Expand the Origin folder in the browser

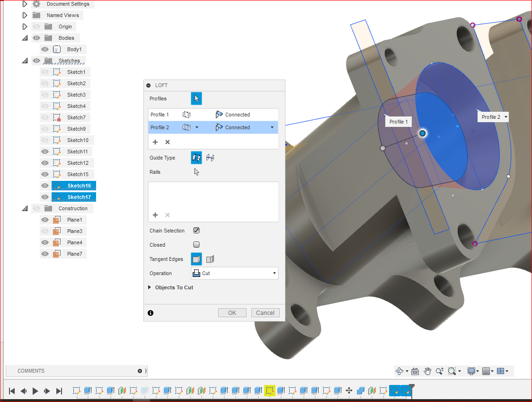tap(25, 27)
